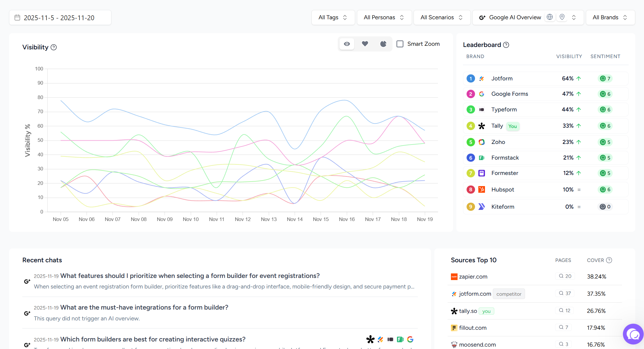Viewport: 644px width, 349px height.
Task: Open the chat bubble in bottom-right corner
Action: (x=633, y=334)
